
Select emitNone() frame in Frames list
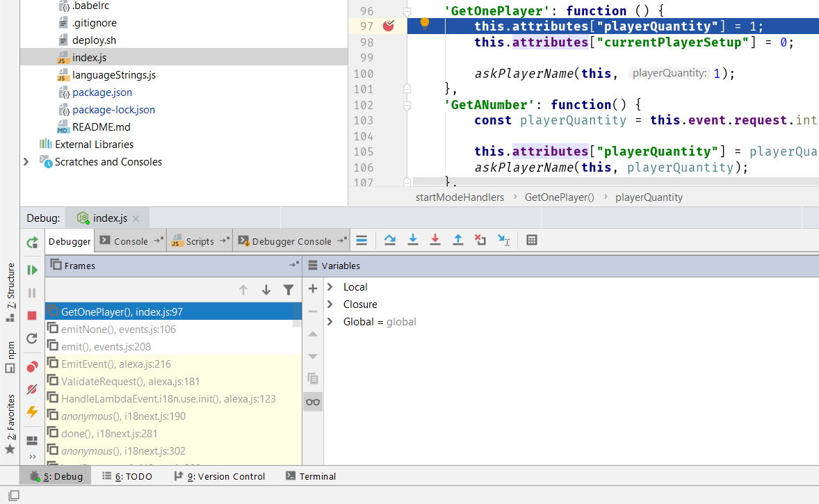118,330
